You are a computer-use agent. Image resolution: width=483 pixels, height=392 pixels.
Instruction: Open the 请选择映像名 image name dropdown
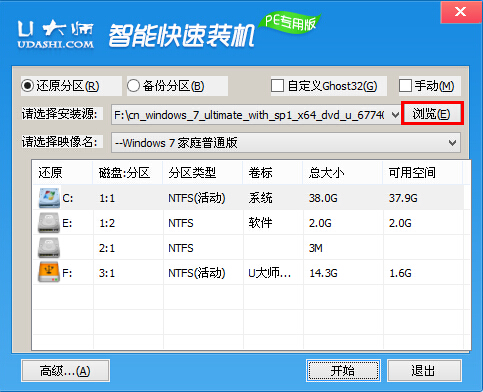tap(286, 143)
